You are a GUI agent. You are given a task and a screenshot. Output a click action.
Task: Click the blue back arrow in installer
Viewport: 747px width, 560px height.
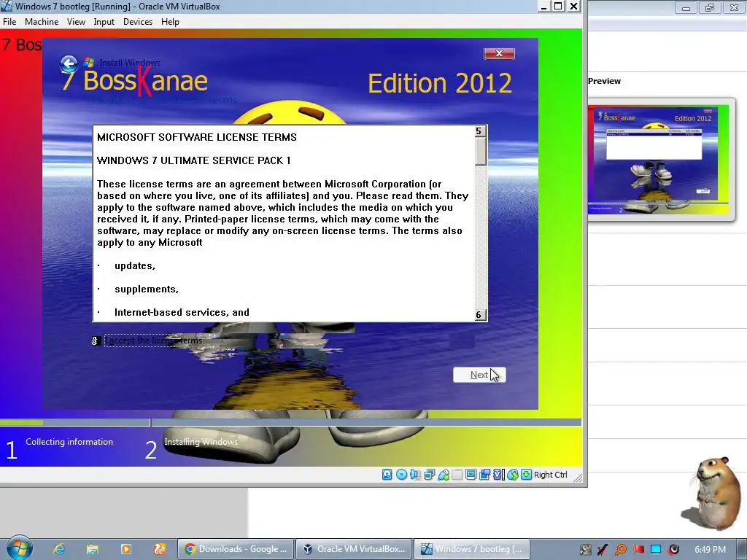tap(69, 63)
